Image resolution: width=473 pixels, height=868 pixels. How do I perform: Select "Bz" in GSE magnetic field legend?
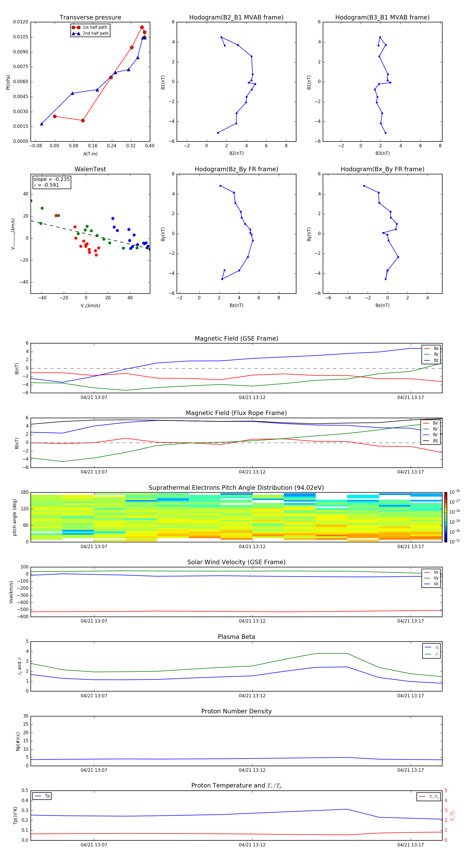431,360
